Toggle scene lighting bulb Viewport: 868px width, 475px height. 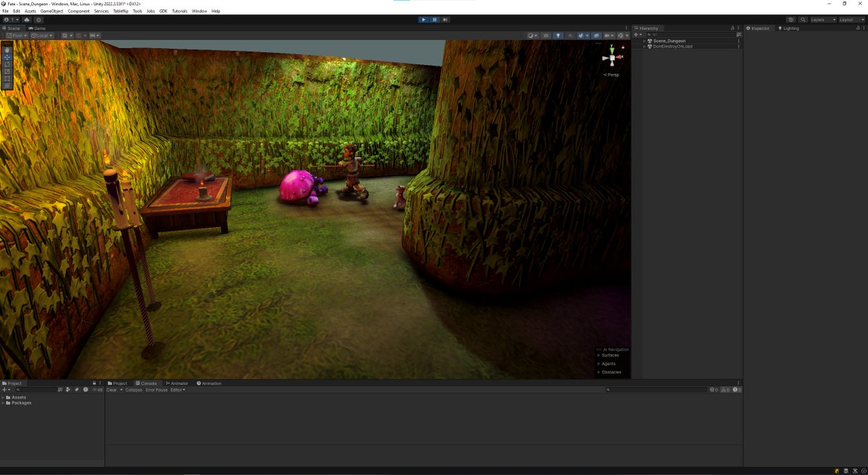(x=558, y=35)
